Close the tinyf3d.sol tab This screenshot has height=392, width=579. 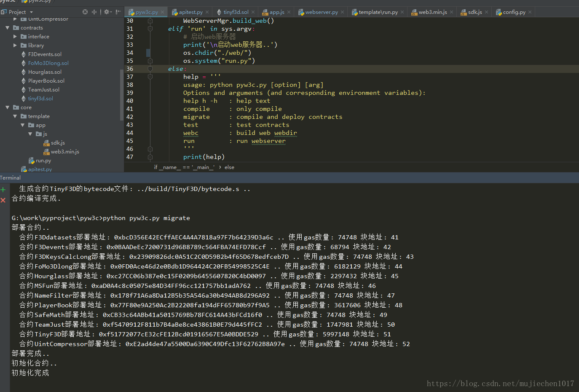253,12
